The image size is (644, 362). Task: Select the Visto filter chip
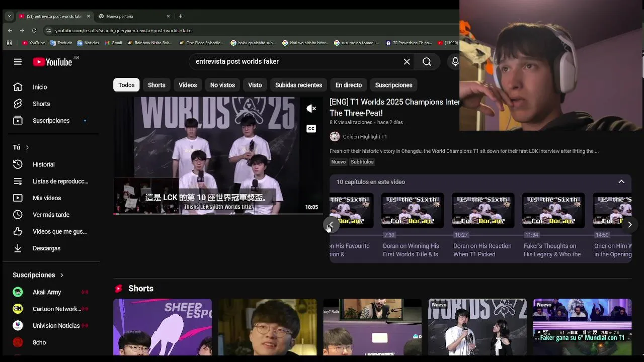pos(255,85)
